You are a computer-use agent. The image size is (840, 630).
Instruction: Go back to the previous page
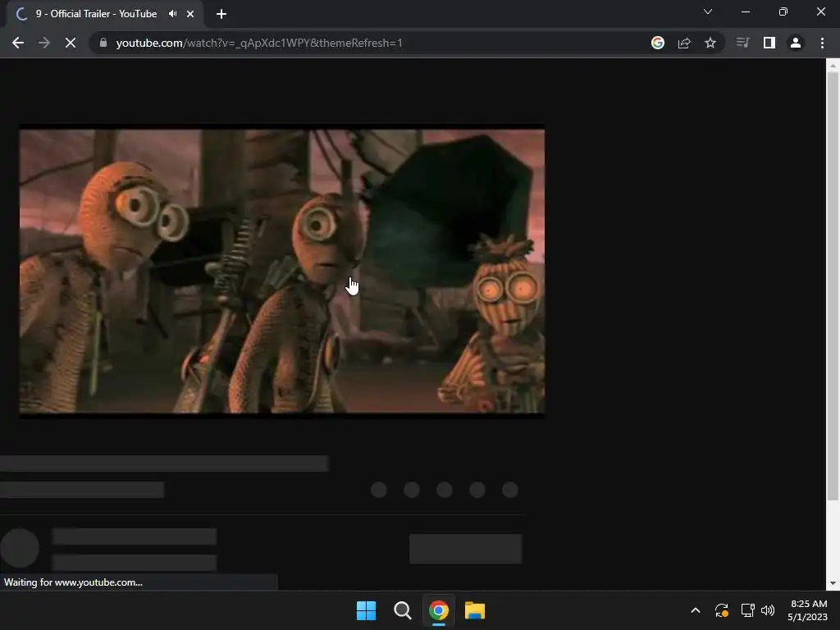pos(18,43)
